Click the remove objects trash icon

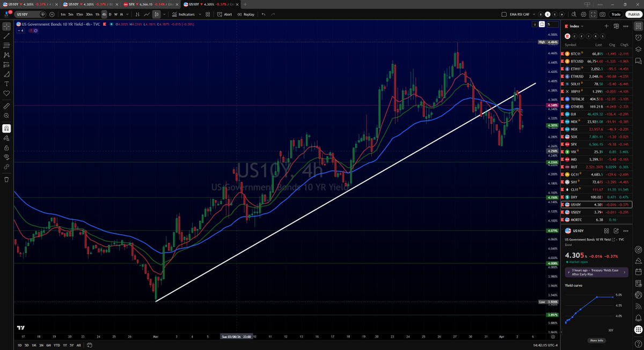click(x=6, y=180)
